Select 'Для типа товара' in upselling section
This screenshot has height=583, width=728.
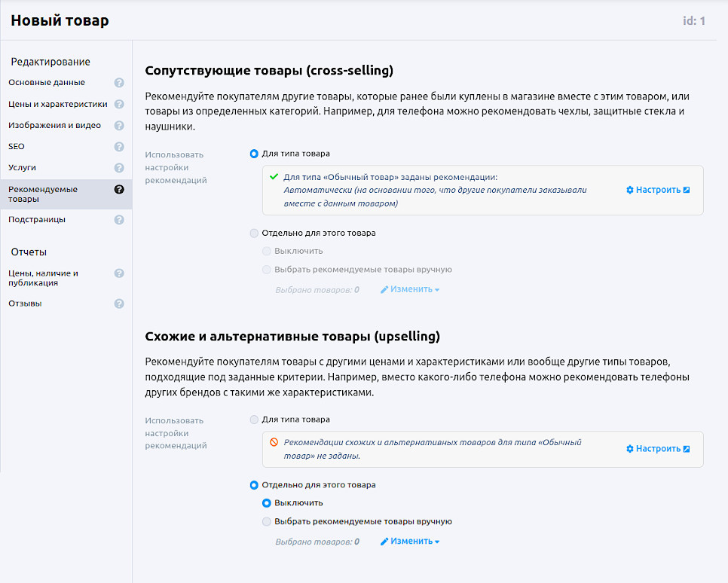coord(254,420)
